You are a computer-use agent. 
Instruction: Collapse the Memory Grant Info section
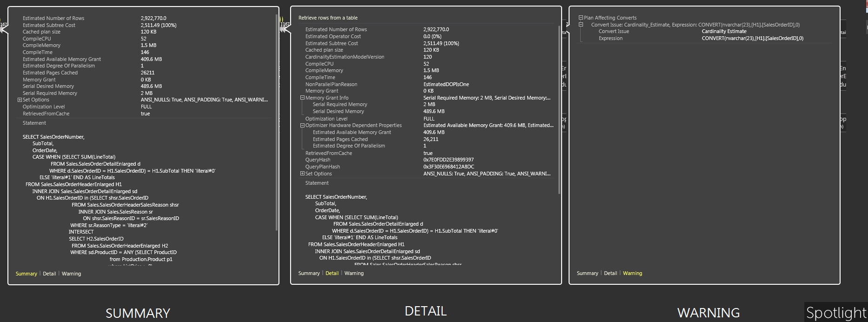302,98
